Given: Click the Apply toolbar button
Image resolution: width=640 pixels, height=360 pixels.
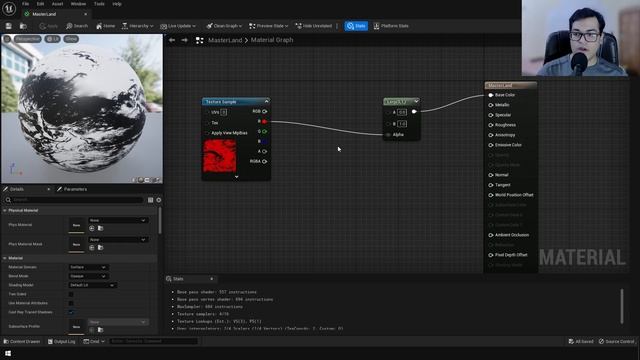Looking at the screenshot, I should pyautogui.click(x=49, y=26).
